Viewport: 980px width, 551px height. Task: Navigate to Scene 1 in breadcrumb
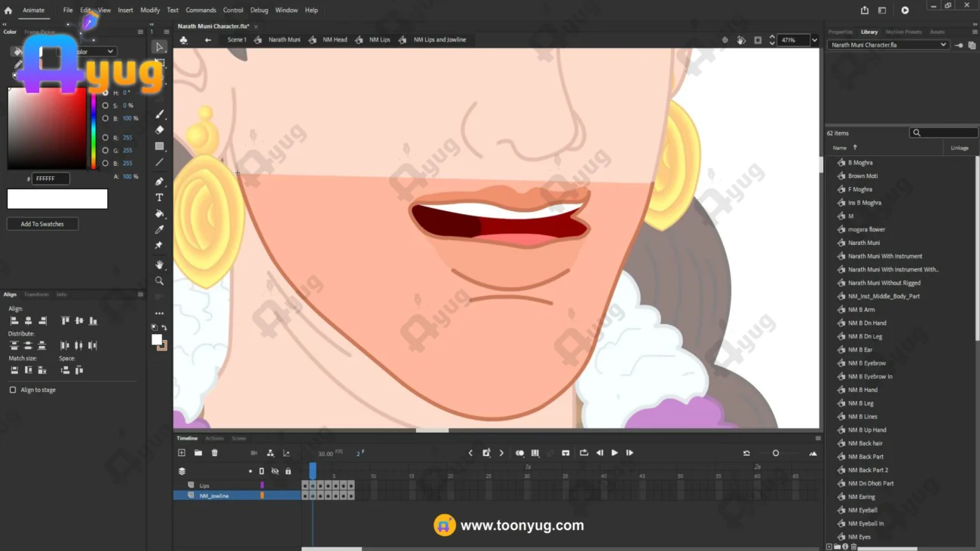pyautogui.click(x=237, y=40)
